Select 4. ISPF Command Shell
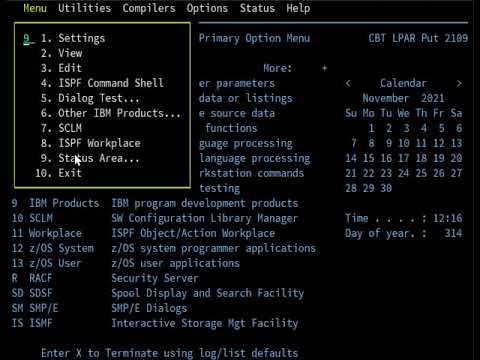Screen dimensions: 480x360 coord(102,83)
